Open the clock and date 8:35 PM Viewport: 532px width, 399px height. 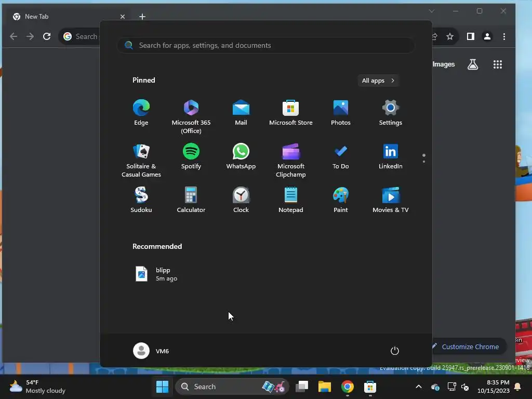pyautogui.click(x=494, y=387)
